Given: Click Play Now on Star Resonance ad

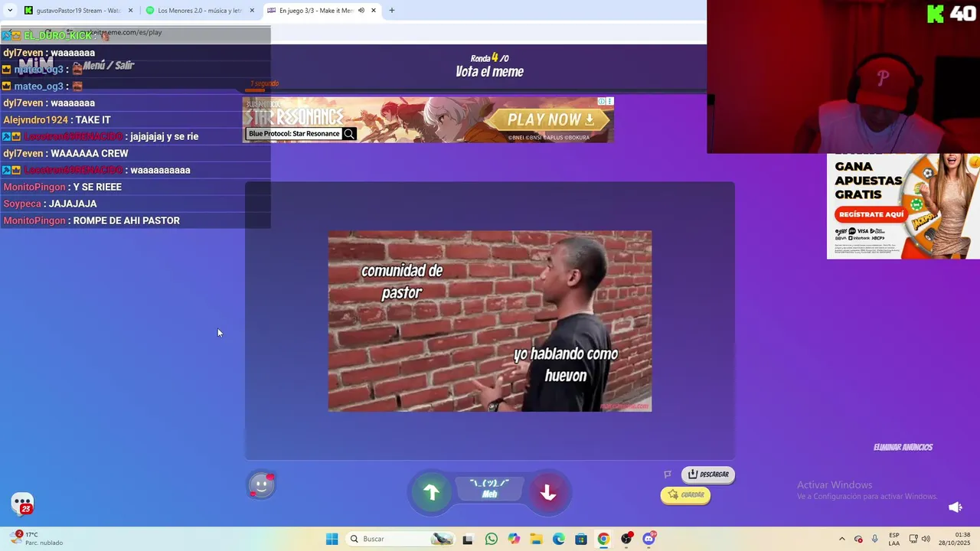Looking at the screenshot, I should click(550, 119).
